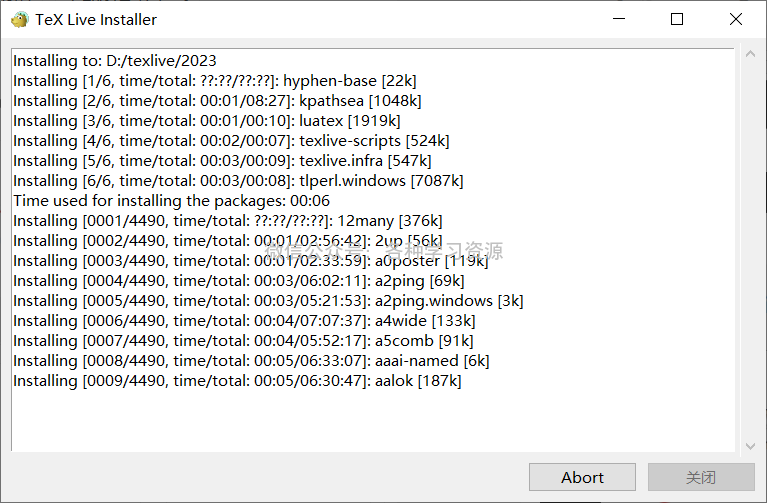
Task: Click the Abort button
Action: click(582, 477)
